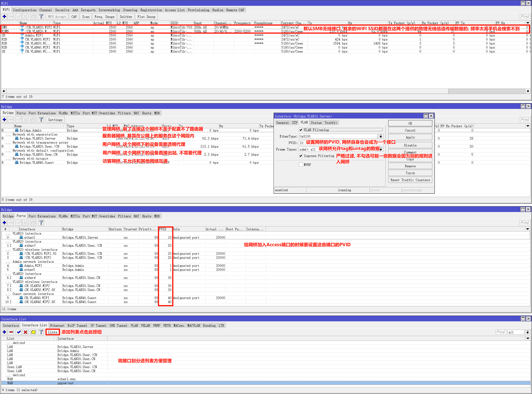The image size is (532, 394).
Task: Click the Lists button
Action: click(53, 332)
